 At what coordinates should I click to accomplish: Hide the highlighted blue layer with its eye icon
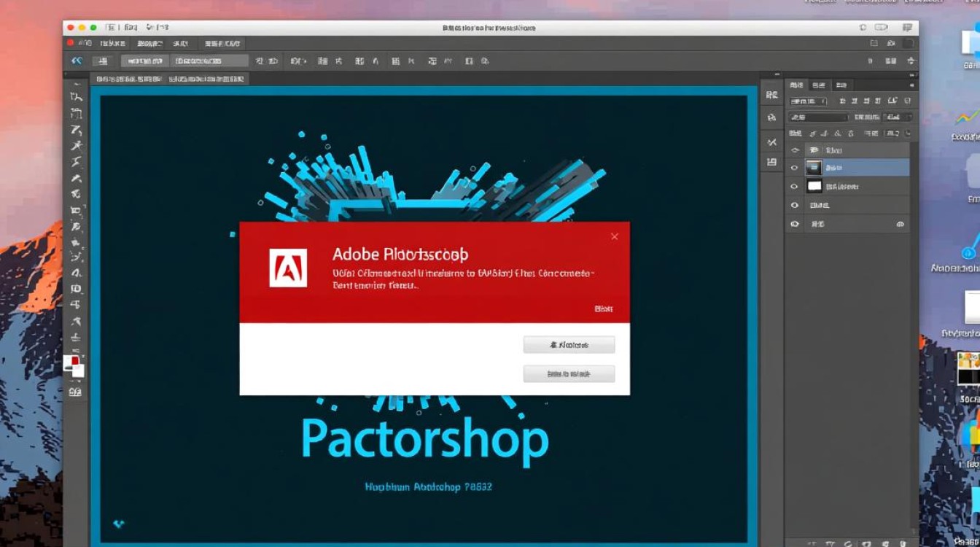pos(795,168)
